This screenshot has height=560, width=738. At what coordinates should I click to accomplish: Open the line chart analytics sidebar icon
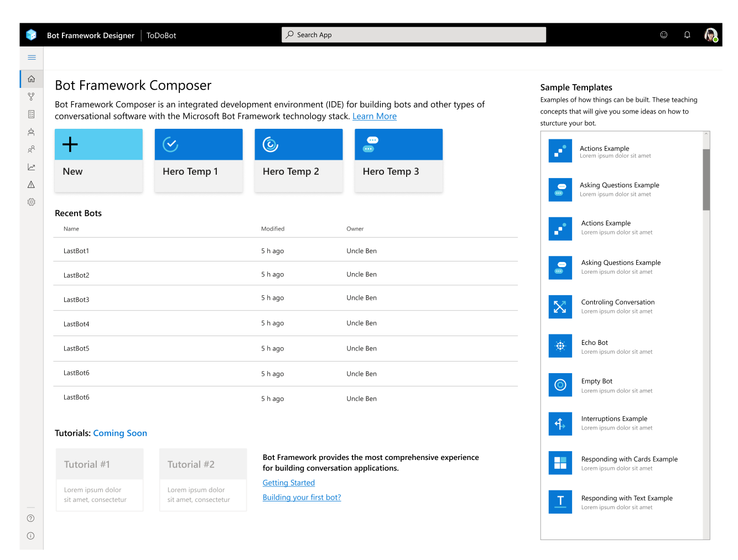click(x=32, y=167)
